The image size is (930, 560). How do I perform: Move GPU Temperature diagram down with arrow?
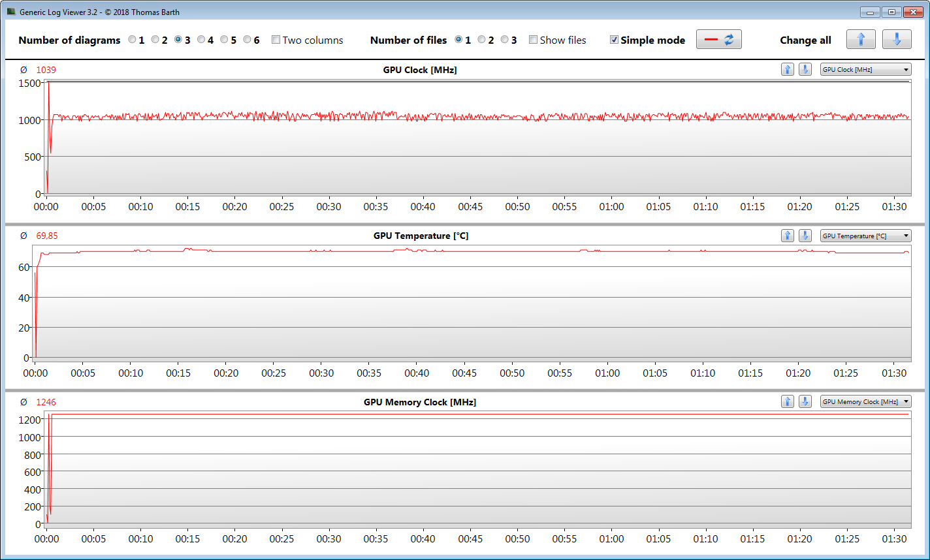pos(805,236)
